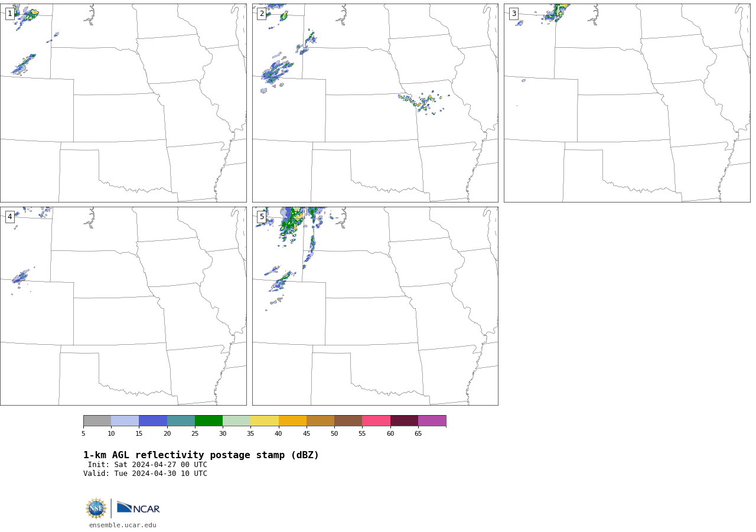This screenshot has width=756, height=532.
Task: Click the NSF logo icon
Action: pos(96,508)
